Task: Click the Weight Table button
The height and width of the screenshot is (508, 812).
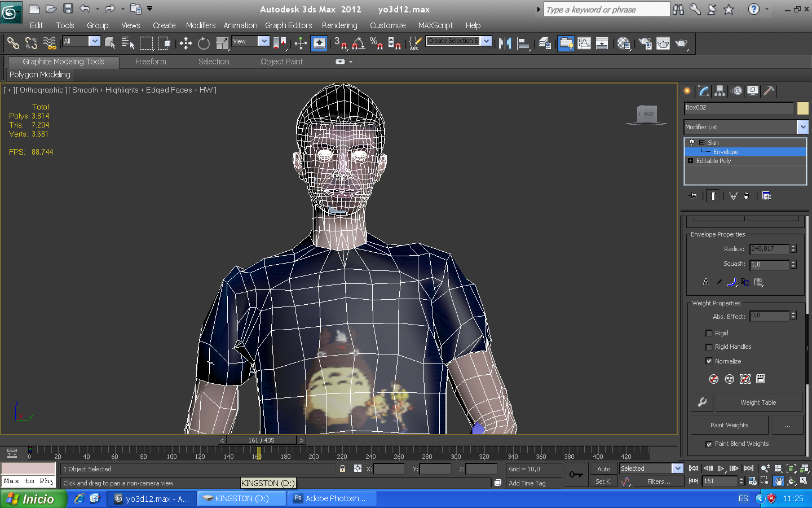Action: coord(758,402)
